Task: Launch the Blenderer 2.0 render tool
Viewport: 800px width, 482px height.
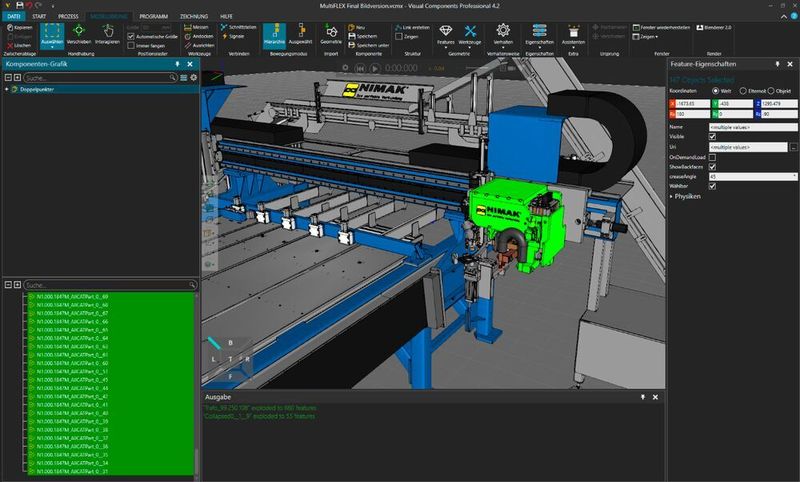Action: [x=714, y=28]
